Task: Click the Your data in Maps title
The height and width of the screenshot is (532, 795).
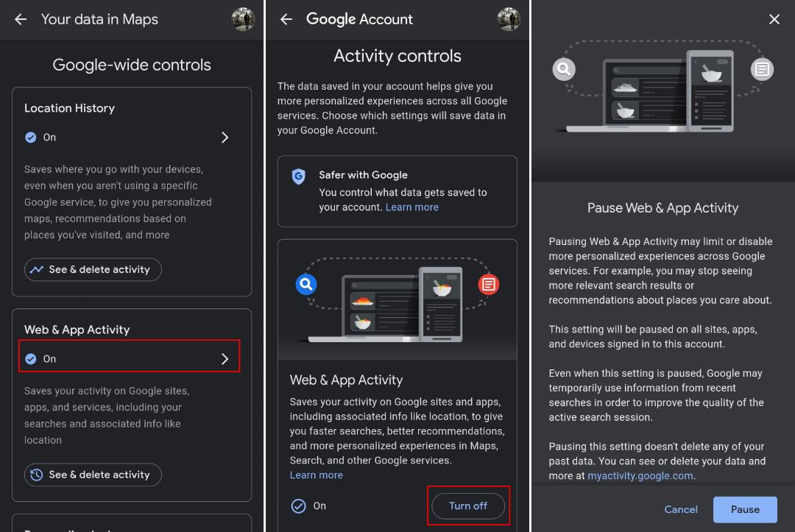Action: click(99, 19)
